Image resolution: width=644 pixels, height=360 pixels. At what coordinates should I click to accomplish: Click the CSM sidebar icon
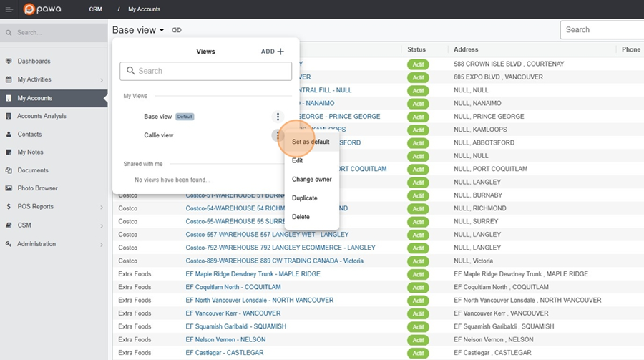[x=9, y=225]
